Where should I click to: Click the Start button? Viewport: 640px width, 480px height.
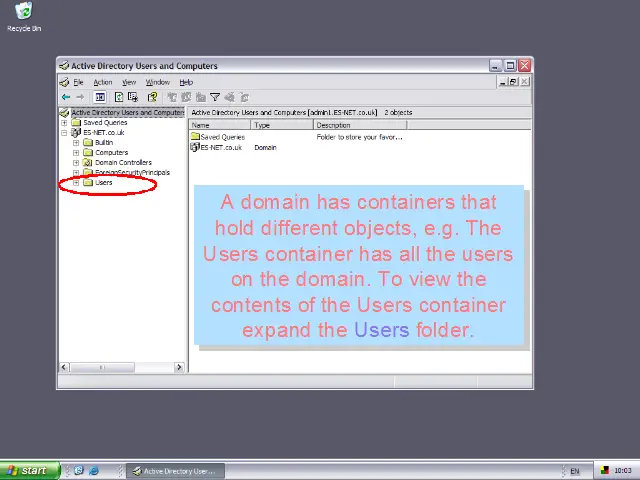[30, 471]
